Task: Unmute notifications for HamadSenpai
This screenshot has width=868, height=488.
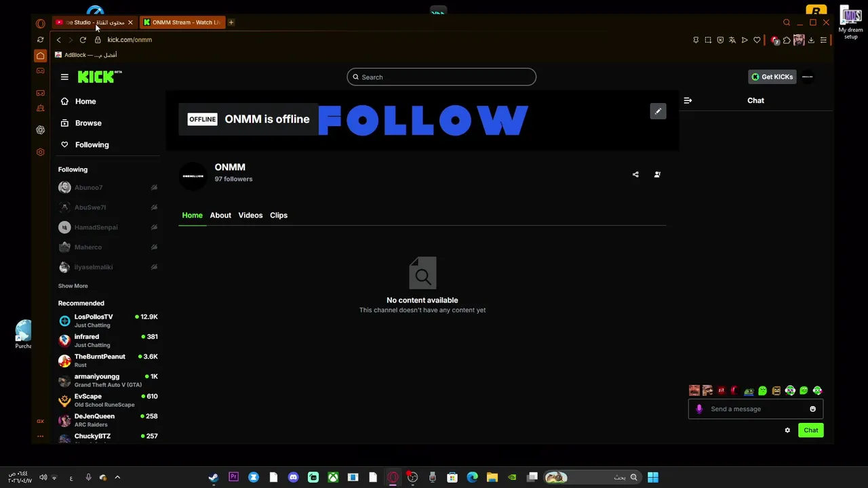Action: [x=154, y=227]
